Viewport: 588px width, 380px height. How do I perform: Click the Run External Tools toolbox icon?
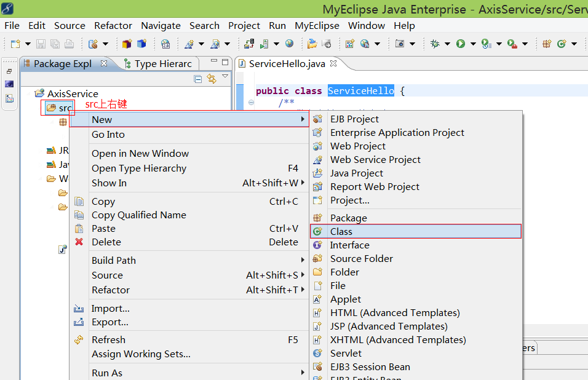point(512,44)
